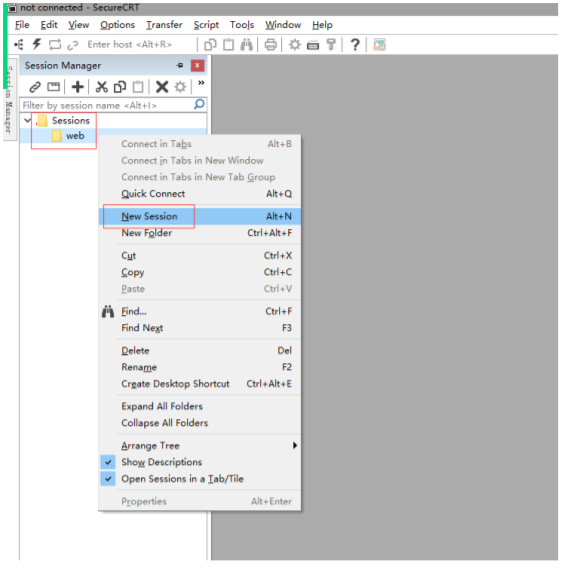
Task: Choose Collapse All Folders
Action: click(200, 423)
